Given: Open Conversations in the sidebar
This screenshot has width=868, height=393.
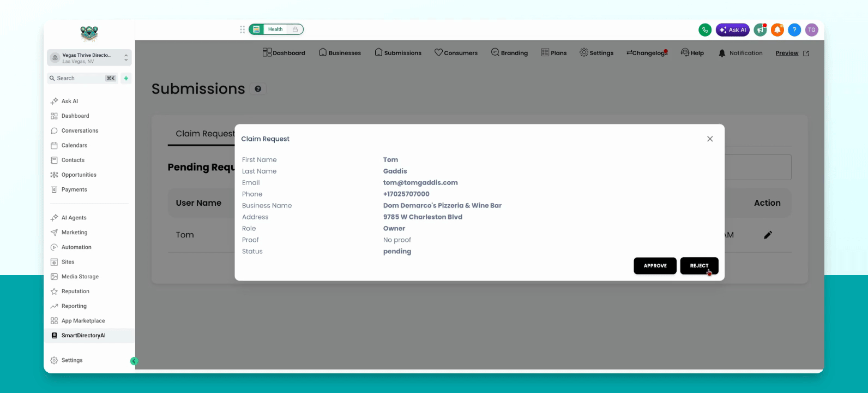Looking at the screenshot, I should (80, 130).
